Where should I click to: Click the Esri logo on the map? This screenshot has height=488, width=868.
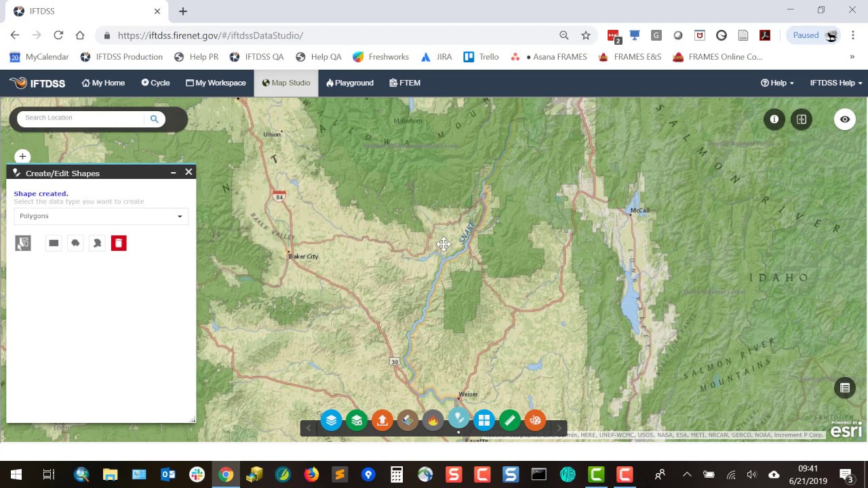[846, 430]
